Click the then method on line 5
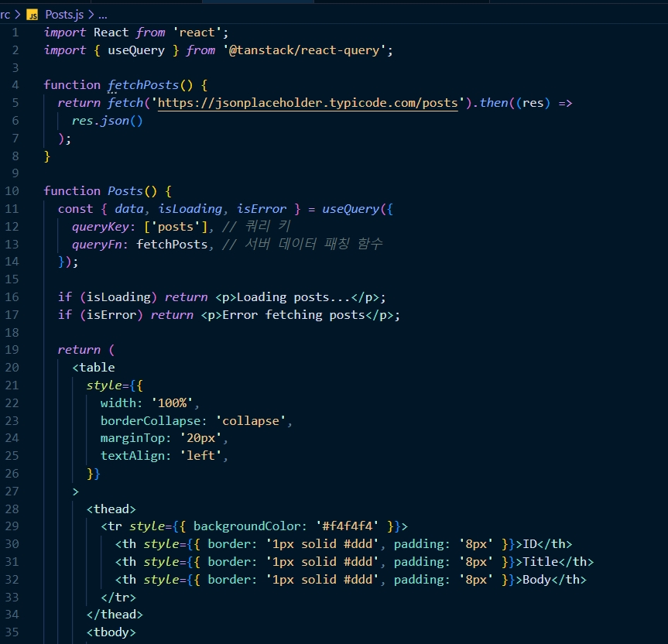The width and height of the screenshot is (668, 644). [494, 103]
